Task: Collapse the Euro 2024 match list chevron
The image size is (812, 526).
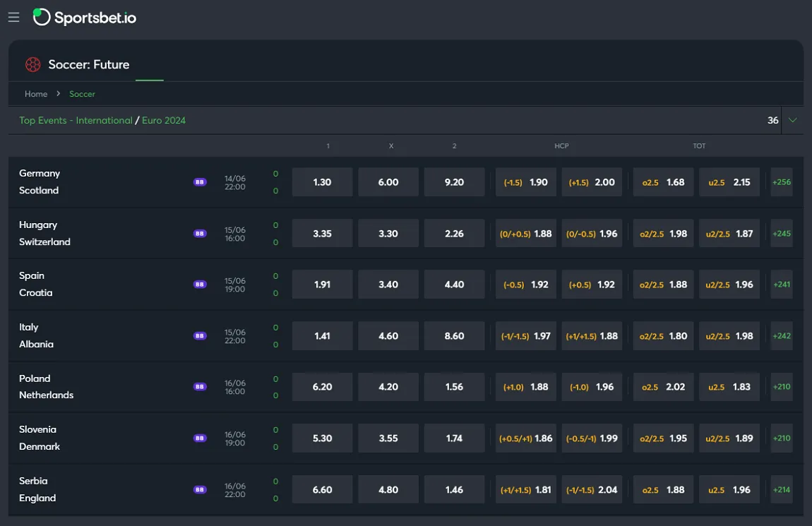Action: pyautogui.click(x=792, y=120)
